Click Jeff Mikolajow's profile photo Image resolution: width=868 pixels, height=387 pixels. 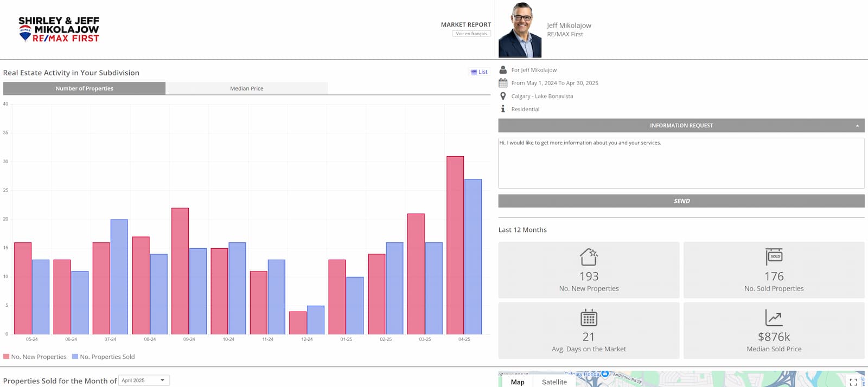pos(520,30)
